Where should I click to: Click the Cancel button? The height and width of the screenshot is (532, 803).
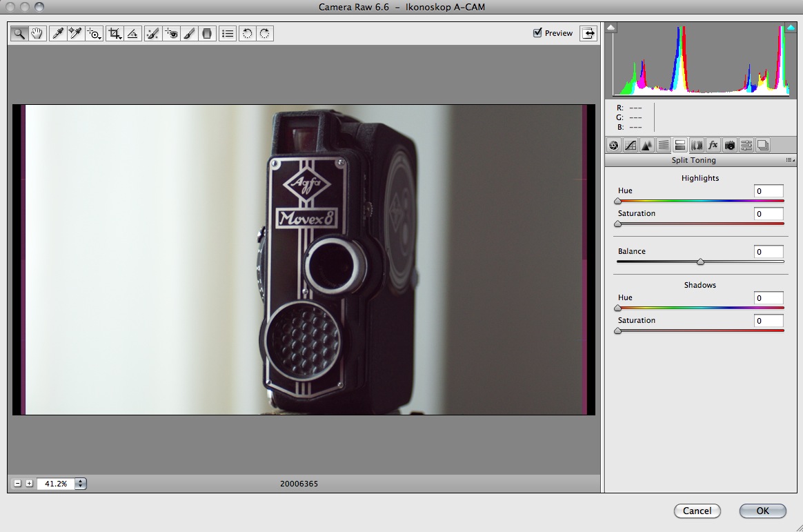tap(697, 511)
